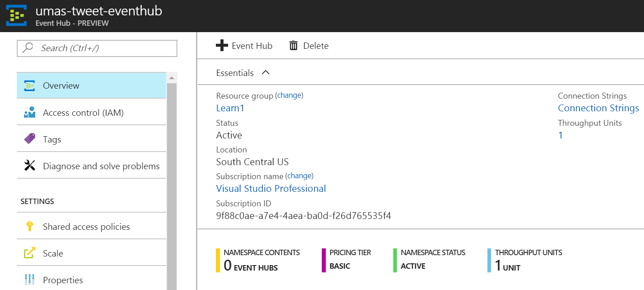
Task: Click the Event Hub logo icon in header
Action: click(17, 16)
